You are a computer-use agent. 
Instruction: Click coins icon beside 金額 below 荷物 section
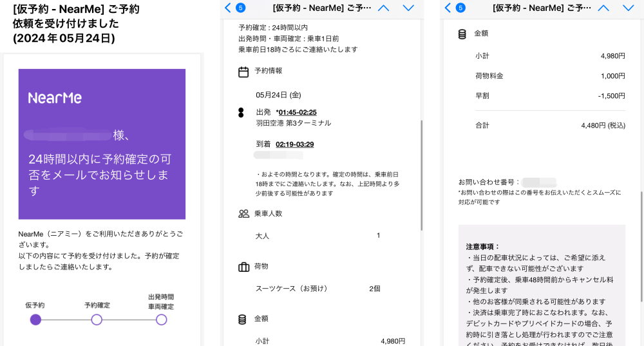coord(242,320)
